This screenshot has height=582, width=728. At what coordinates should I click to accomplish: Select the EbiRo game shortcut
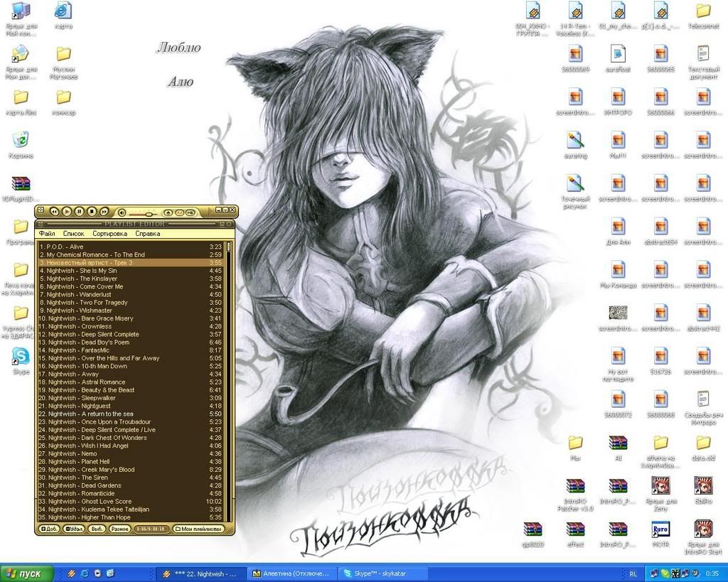pos(703,490)
